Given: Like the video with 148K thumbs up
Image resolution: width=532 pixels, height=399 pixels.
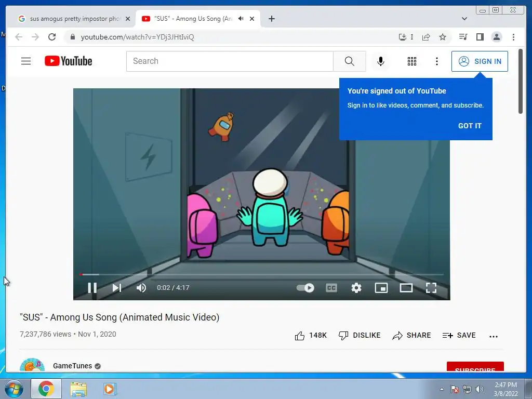Looking at the screenshot, I should point(311,336).
